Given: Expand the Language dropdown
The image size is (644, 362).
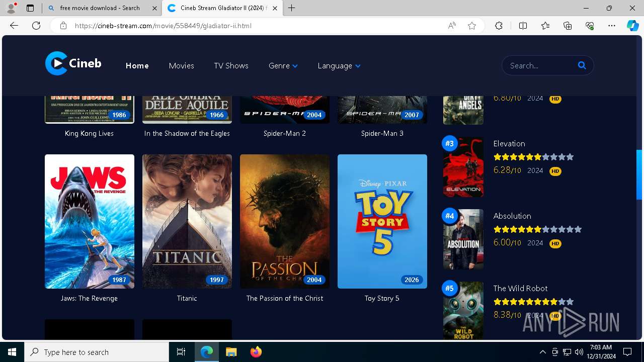Looking at the screenshot, I should click(x=339, y=66).
